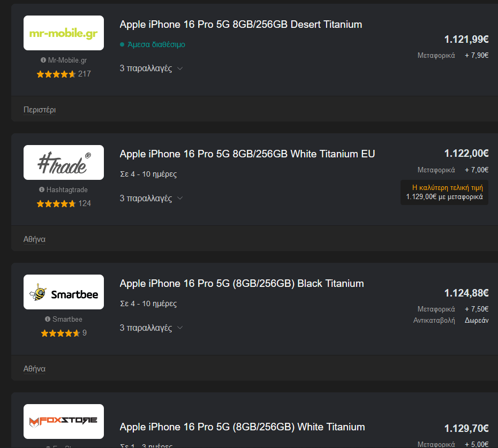Open iPhone 16 Pro White Titanium EU listing
This screenshot has width=498, height=448.
click(x=247, y=154)
